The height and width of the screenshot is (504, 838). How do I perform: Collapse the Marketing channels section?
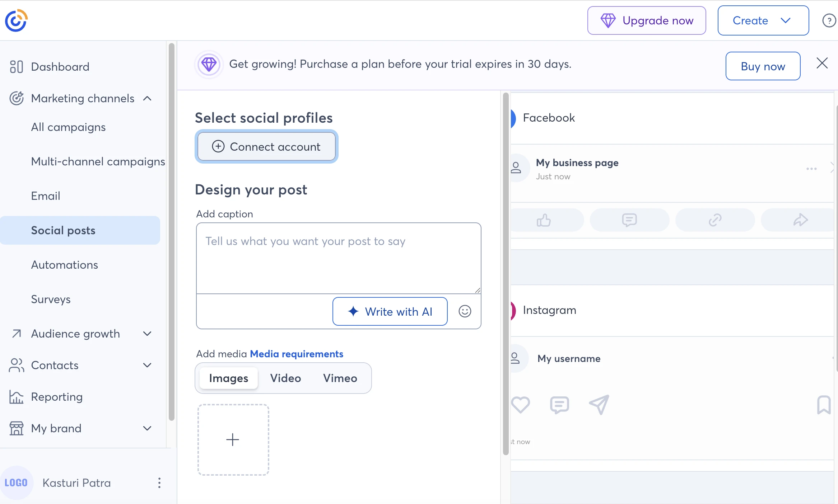147,98
